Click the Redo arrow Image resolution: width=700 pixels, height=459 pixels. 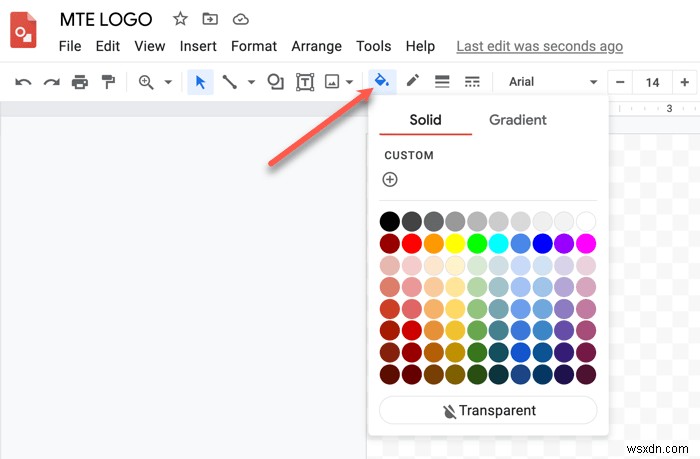point(51,82)
